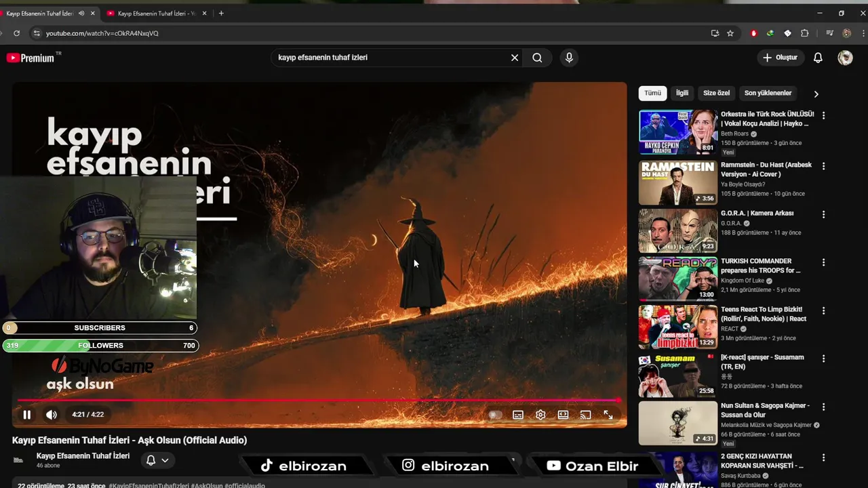
Task: Open the Oluştur create button
Action: pyautogui.click(x=780, y=58)
